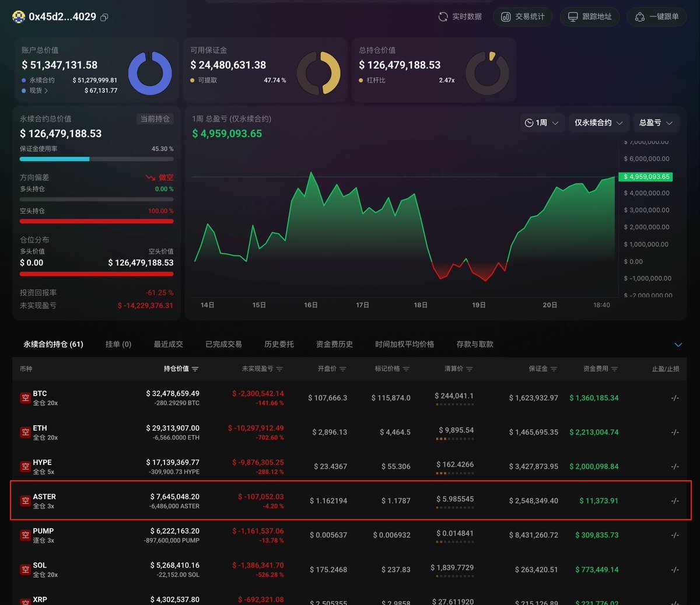Open the 总盈亏 metric dropdown
Viewport: 700px width, 605px height.
656,123
